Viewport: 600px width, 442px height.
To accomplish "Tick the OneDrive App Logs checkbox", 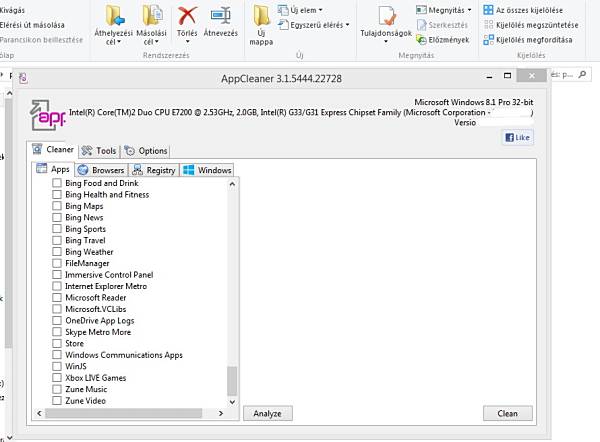I will [x=57, y=320].
